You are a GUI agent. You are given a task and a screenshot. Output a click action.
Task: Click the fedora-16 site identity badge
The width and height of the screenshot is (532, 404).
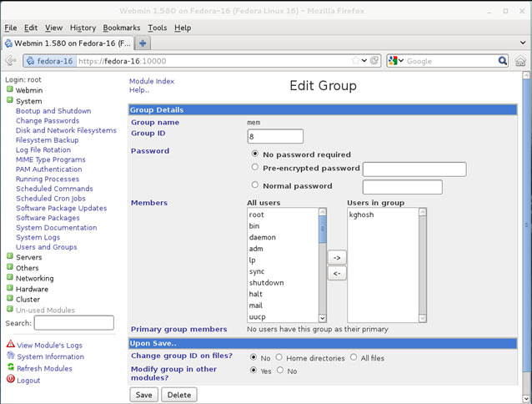(x=50, y=61)
